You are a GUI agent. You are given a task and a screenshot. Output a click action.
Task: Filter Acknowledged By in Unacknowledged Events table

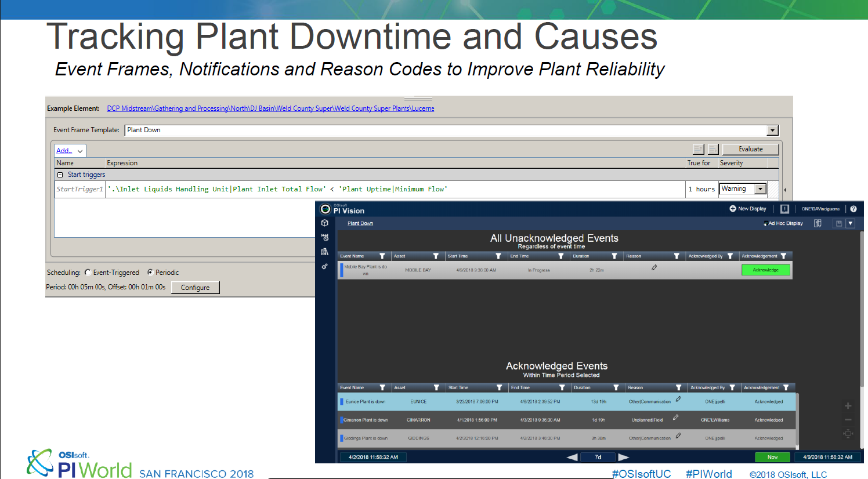[730, 256]
